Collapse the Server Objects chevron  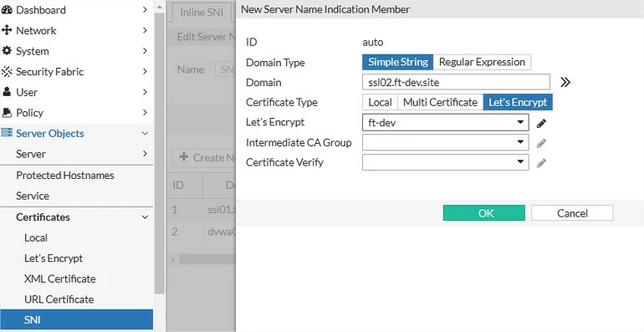coord(145,133)
